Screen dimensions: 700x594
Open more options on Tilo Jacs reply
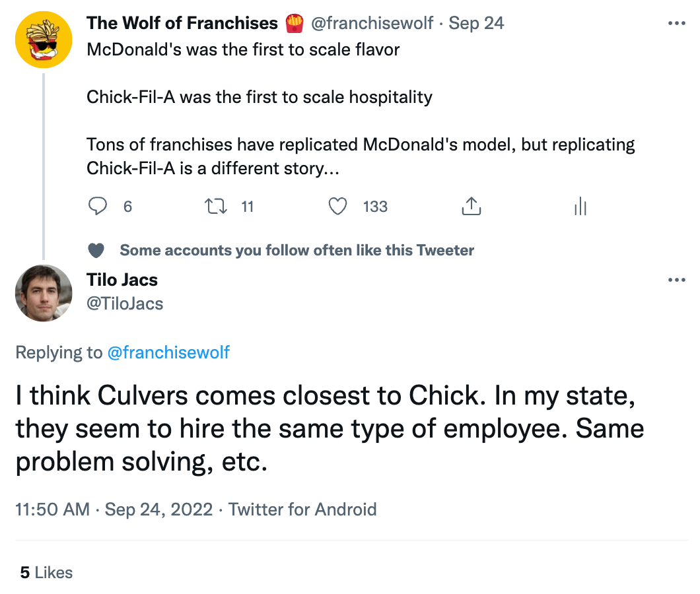tap(677, 280)
